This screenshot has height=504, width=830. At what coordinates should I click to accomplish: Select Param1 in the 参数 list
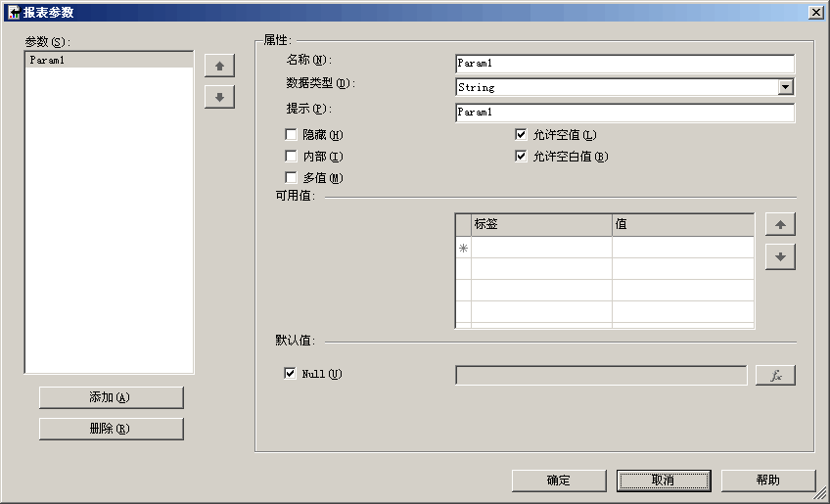(x=109, y=60)
